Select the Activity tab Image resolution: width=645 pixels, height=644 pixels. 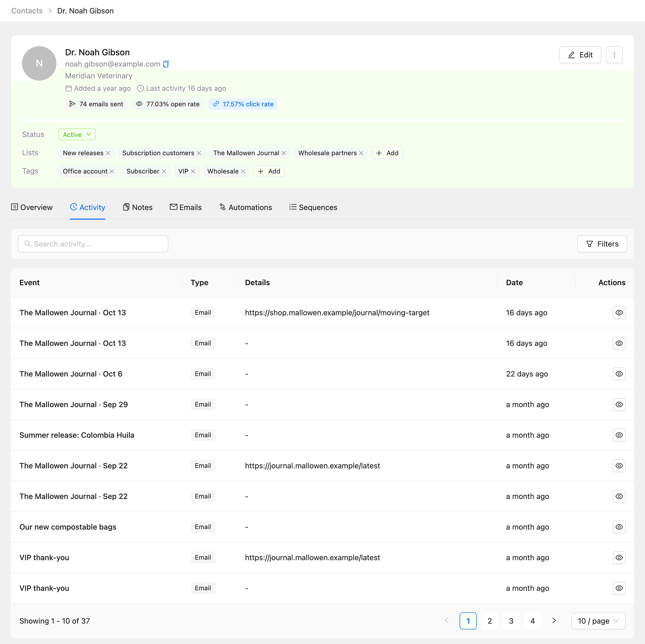(x=87, y=207)
